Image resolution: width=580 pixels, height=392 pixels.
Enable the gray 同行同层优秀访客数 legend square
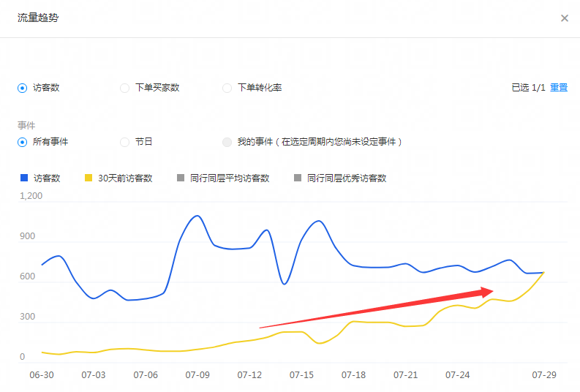[x=298, y=178]
